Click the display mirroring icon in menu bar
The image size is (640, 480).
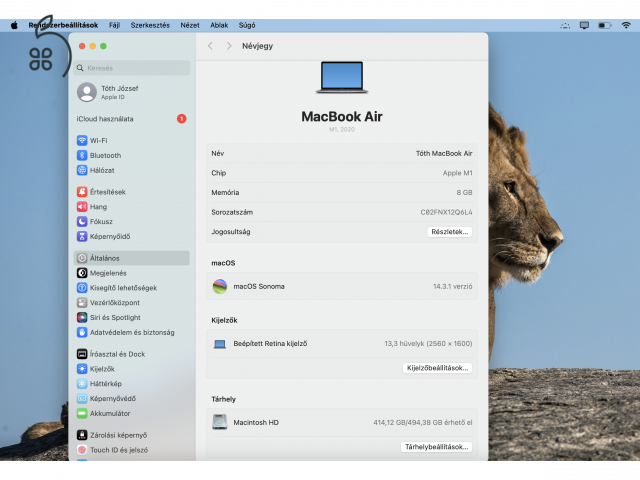tap(584, 25)
